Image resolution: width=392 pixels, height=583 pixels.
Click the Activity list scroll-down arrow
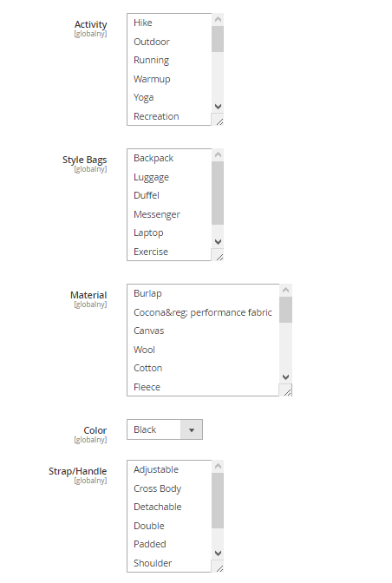point(218,107)
